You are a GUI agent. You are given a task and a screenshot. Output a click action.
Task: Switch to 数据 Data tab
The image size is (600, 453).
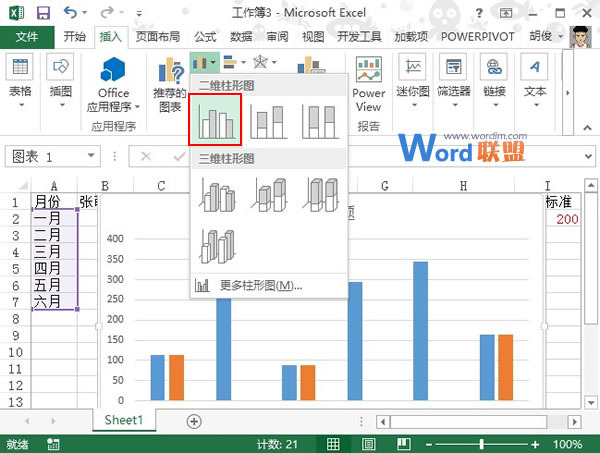pos(241,37)
